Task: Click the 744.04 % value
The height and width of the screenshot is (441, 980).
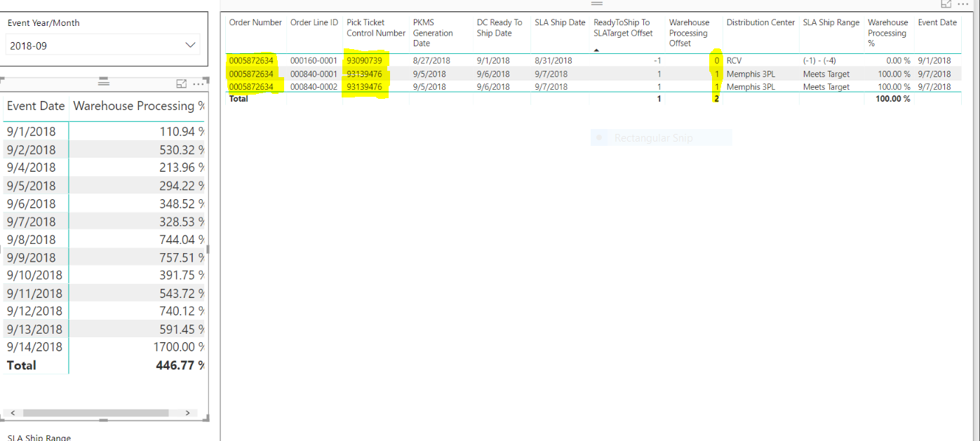Action: pos(180,239)
